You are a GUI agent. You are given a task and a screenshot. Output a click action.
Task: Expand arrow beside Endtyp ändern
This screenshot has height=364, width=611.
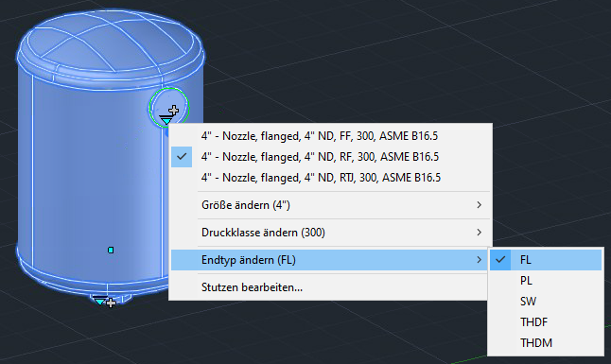click(x=480, y=260)
